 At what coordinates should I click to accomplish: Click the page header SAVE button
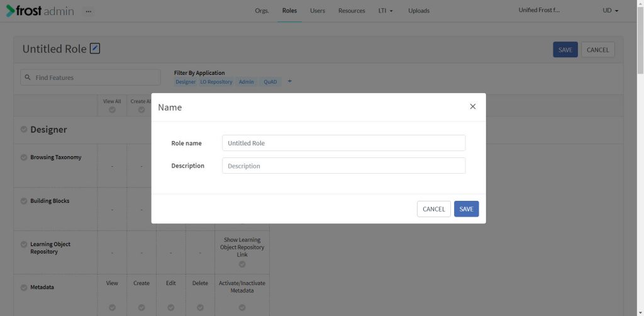pos(565,50)
